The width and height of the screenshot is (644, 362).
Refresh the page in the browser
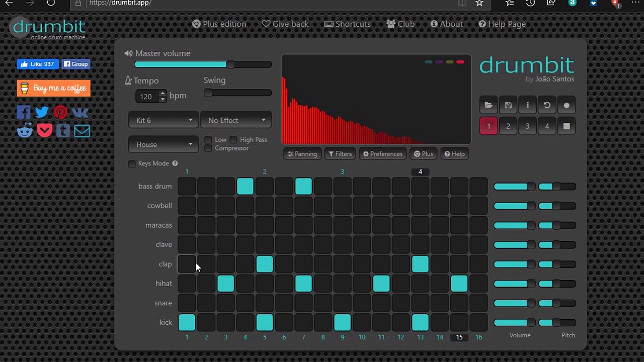[x=51, y=3]
